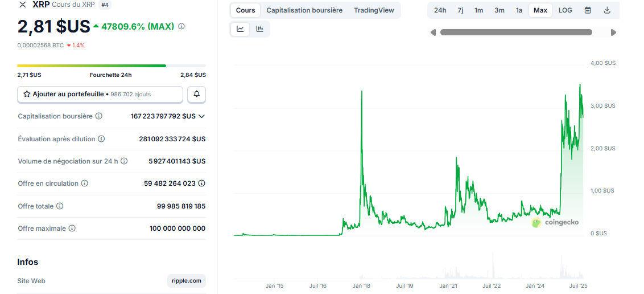The image size is (644, 294).
Task: Click Ajouter au portefeuille button
Action: [100, 94]
